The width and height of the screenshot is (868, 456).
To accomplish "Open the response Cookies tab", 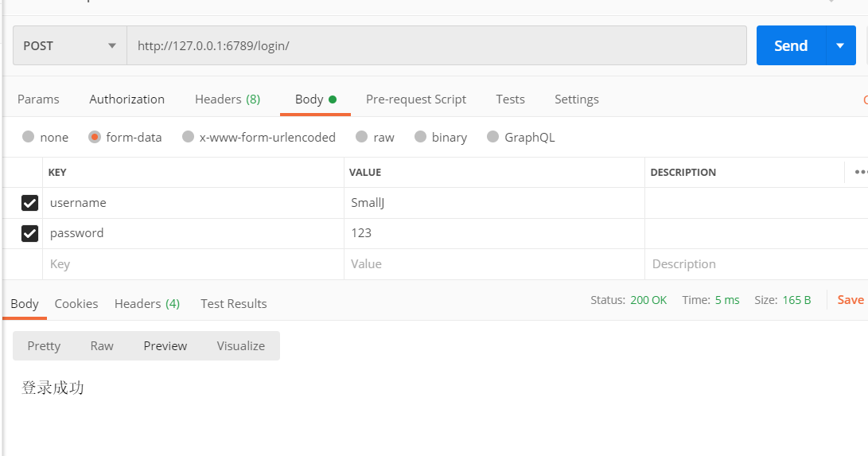I will tap(76, 304).
